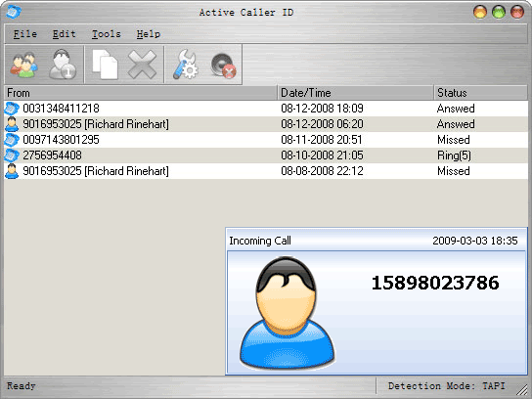Click the incoming number 15898023786
This screenshot has height=399, width=532.
(x=435, y=283)
